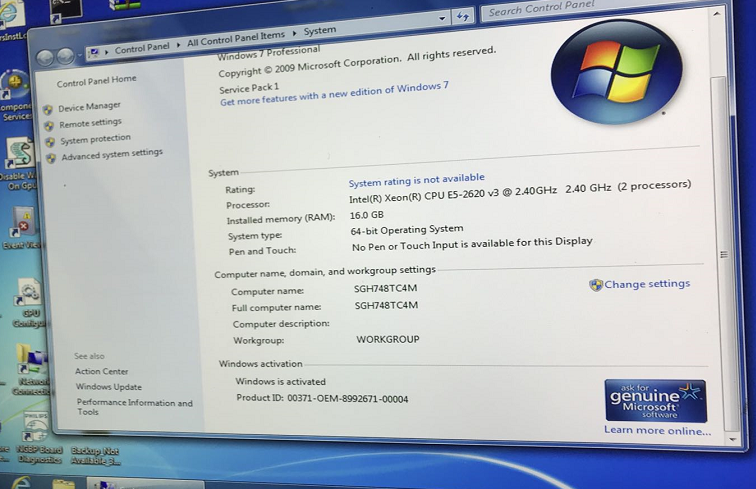
Task: Click 'System rating is not available' link
Action: [x=416, y=181]
